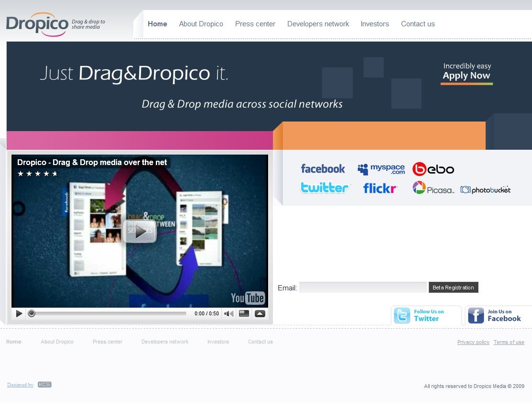532x410 pixels.
Task: Click the Apply Now banner link
Action: tap(467, 73)
